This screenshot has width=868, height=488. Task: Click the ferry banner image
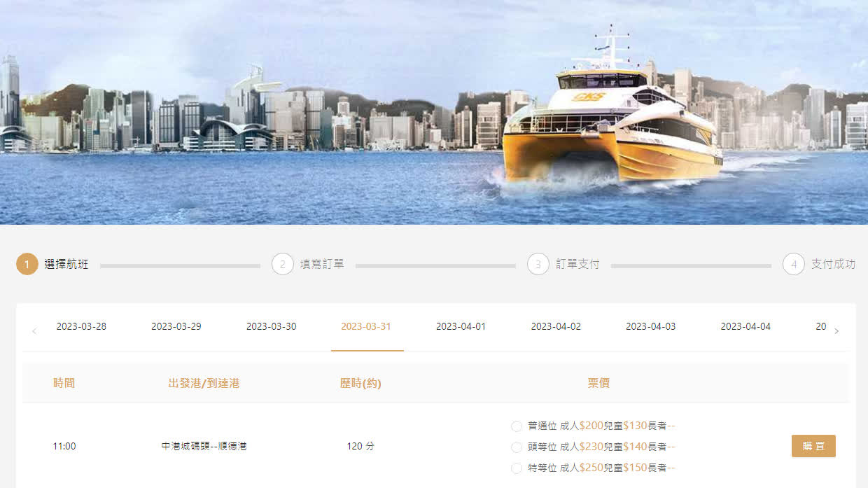pyautogui.click(x=434, y=112)
